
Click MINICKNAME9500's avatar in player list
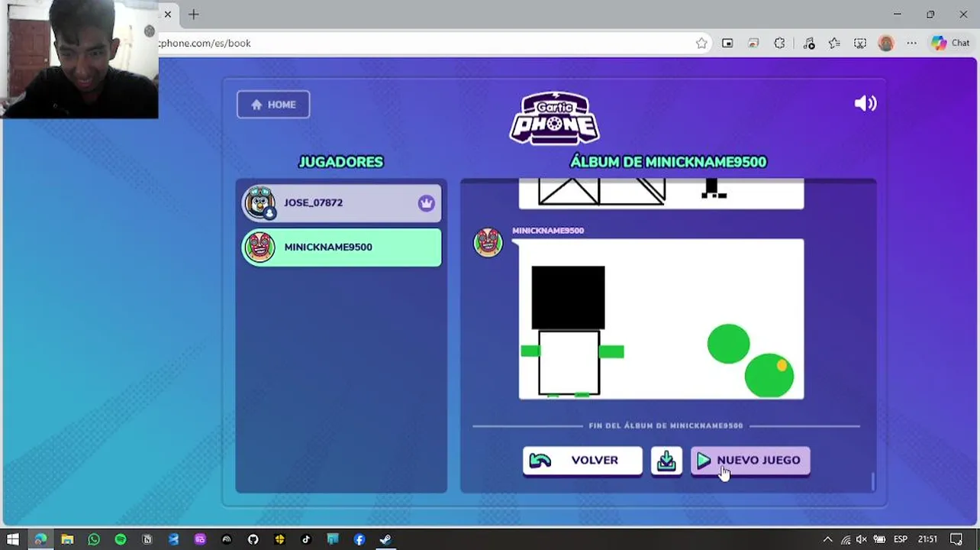[260, 247]
